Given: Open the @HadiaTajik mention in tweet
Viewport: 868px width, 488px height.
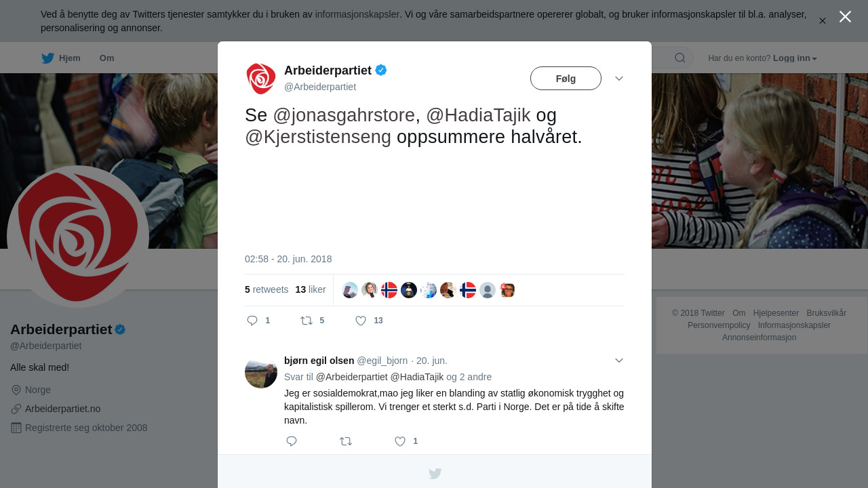Looking at the screenshot, I should point(478,115).
